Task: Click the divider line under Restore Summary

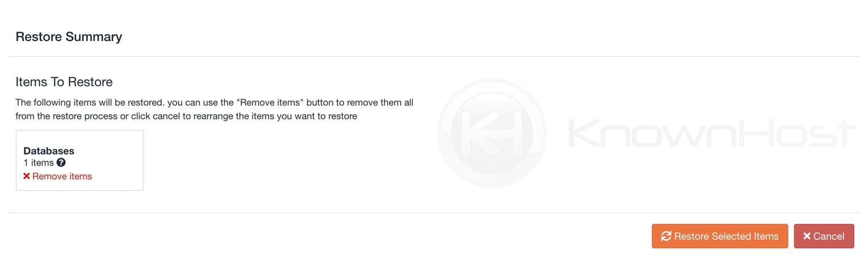Action: pyautogui.click(x=434, y=56)
